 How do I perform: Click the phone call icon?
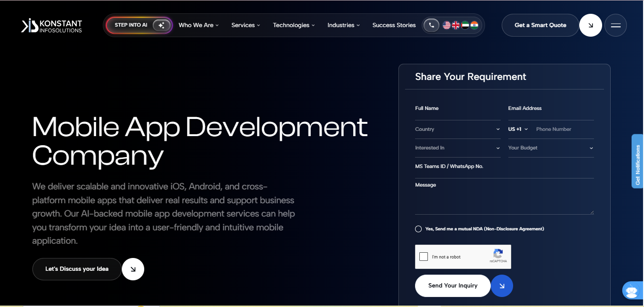click(431, 25)
